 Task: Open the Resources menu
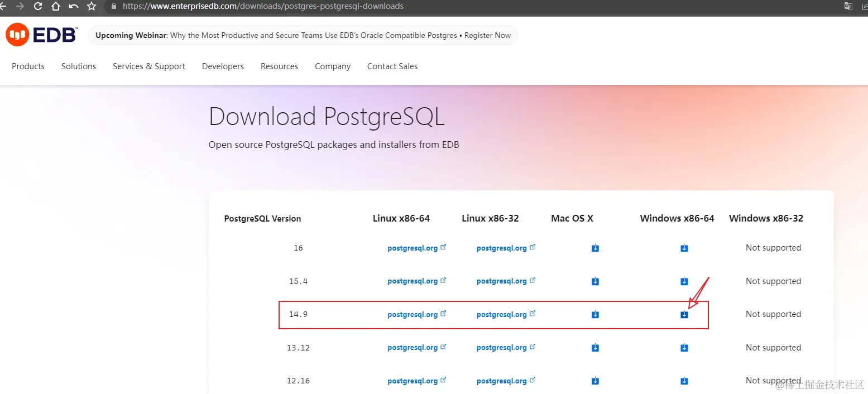point(279,66)
